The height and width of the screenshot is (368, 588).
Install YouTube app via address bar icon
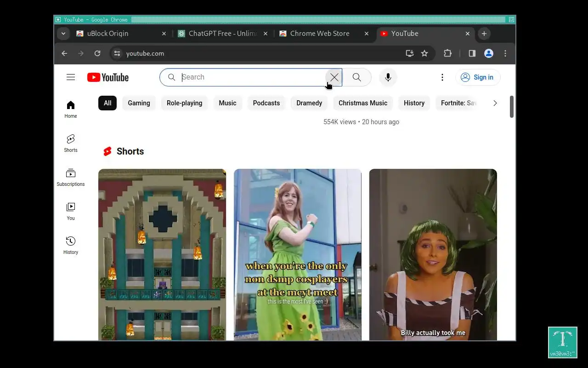409,53
